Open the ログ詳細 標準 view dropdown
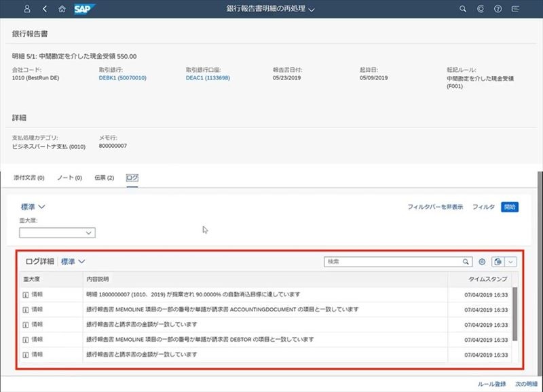 [x=73, y=261]
